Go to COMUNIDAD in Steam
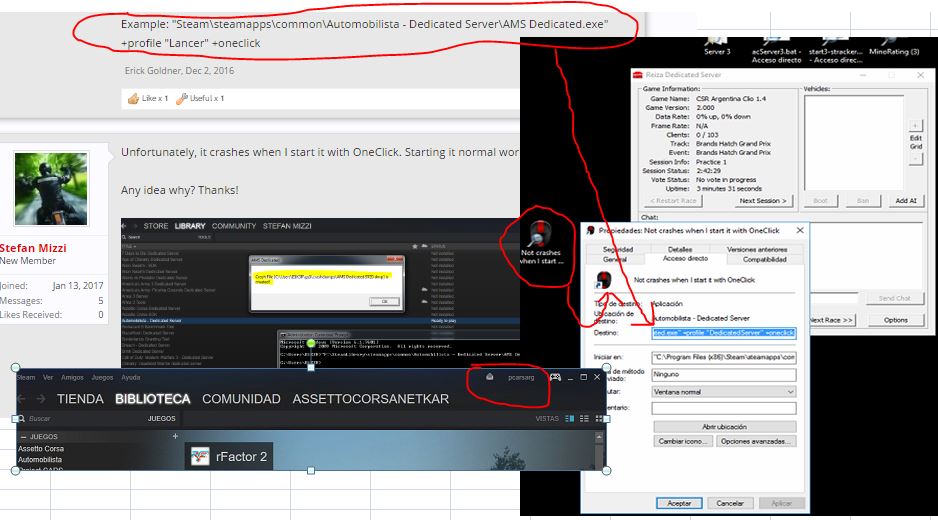This screenshot has height=520, width=938. (x=241, y=399)
